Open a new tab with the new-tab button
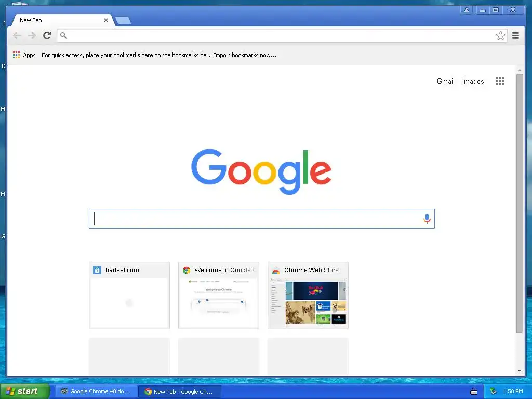 (x=123, y=21)
